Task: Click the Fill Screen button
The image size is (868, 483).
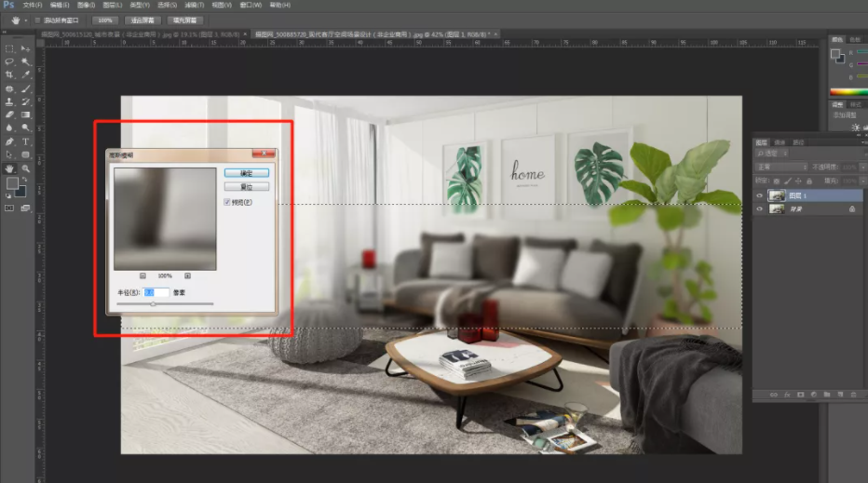Action: [x=185, y=20]
